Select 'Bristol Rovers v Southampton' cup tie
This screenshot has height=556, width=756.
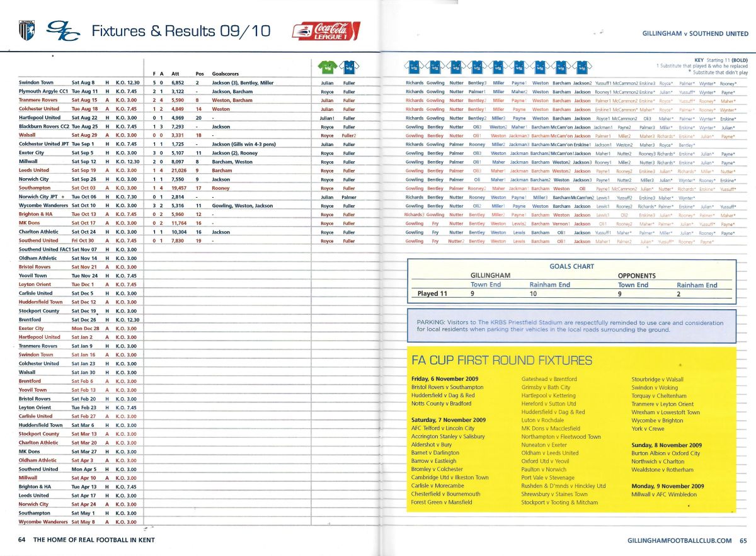447,387
